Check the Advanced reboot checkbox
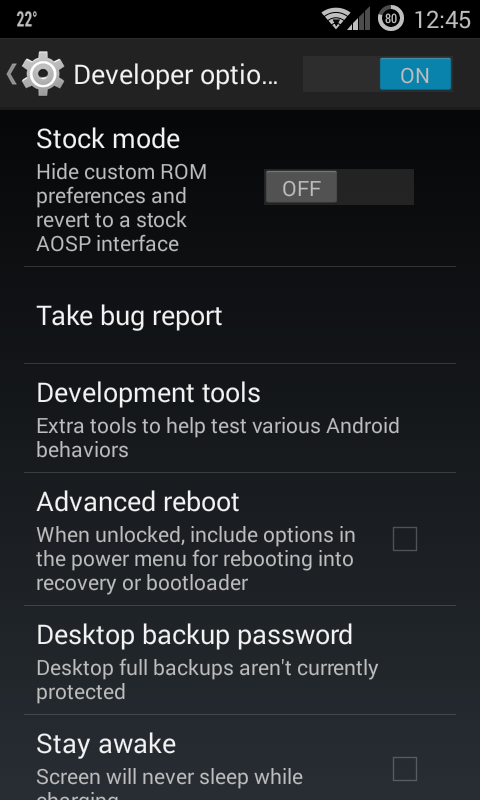 pos(405,539)
